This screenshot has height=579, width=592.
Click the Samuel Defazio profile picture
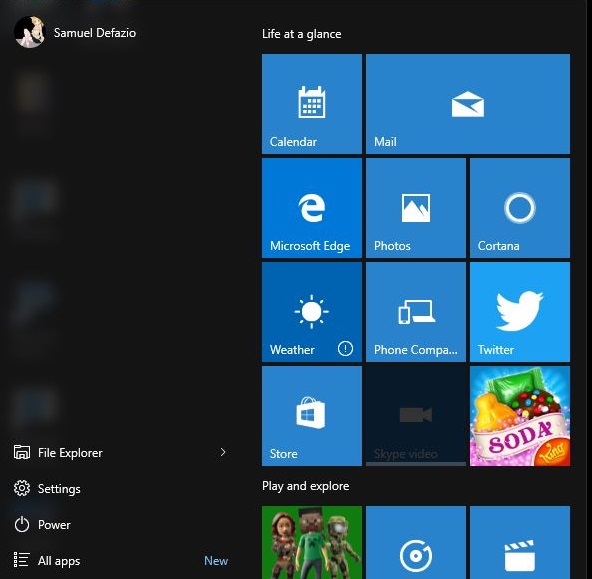pyautogui.click(x=29, y=32)
